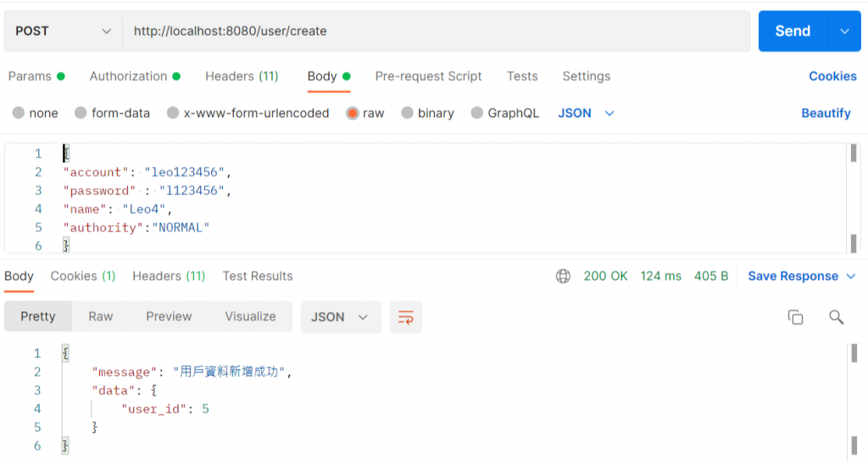Click the 405 B response size
Viewport: 868px width, 464px height.
711,277
